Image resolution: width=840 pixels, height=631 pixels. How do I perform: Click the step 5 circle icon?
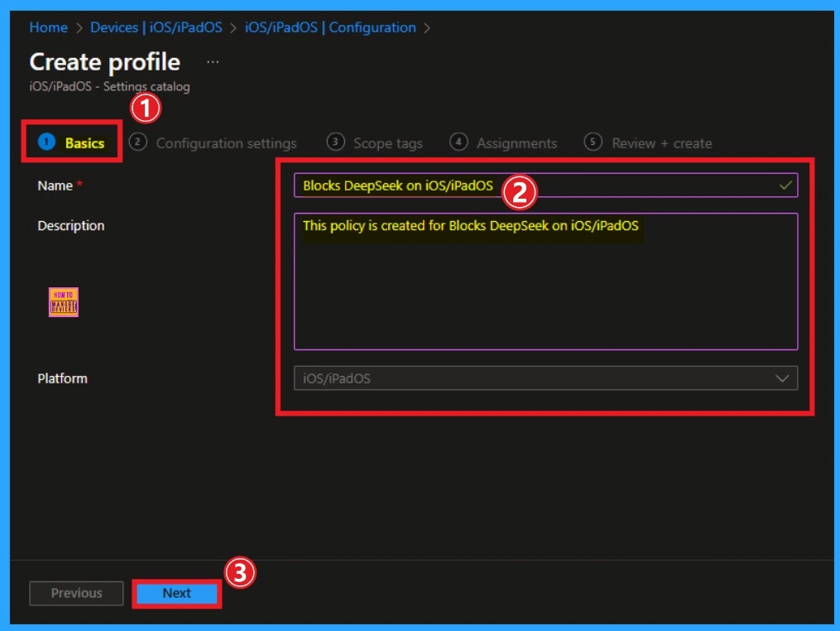point(593,142)
